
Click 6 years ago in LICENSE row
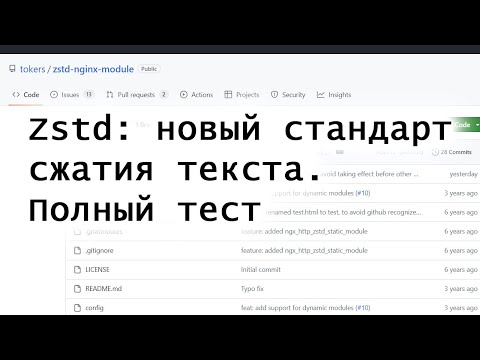point(461,270)
